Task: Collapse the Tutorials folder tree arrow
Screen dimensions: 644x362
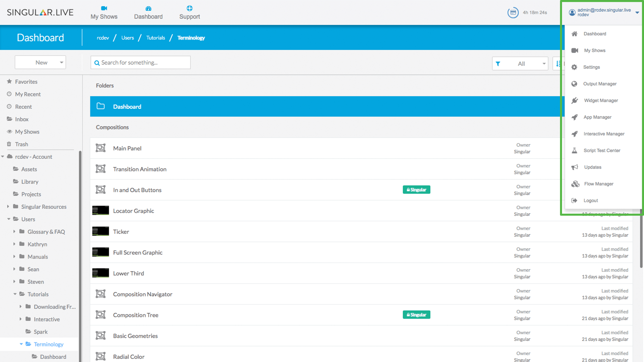Action: (15, 294)
